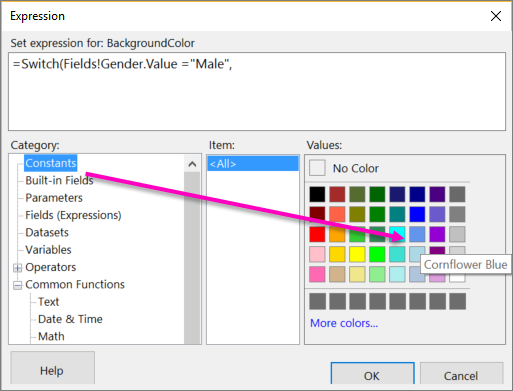
Task: Click the first empty custom color slot
Action: (x=317, y=301)
